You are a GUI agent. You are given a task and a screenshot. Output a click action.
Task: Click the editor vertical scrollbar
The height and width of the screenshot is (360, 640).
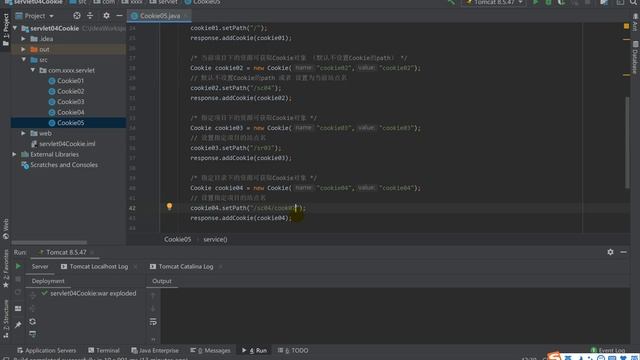(x=627, y=143)
